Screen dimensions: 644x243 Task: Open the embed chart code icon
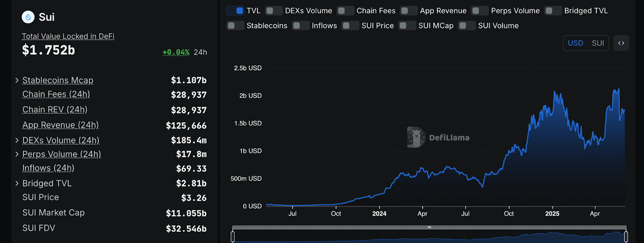tap(621, 43)
